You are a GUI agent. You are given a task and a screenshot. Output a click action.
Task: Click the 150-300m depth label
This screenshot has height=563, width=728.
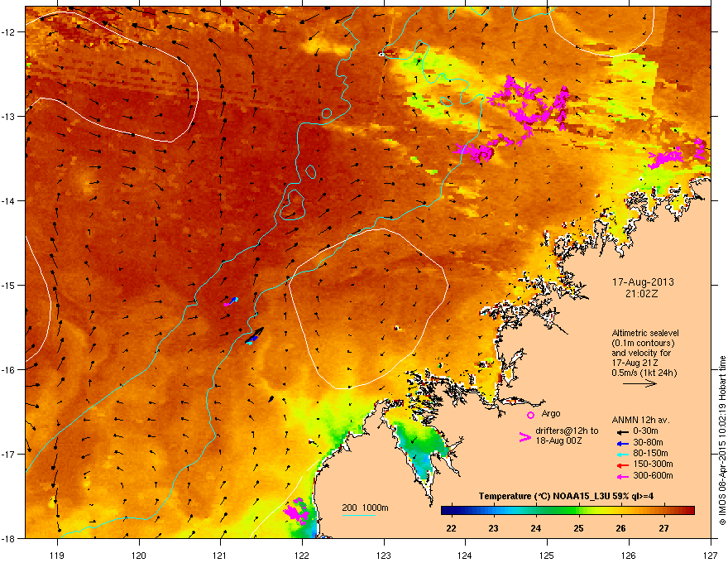click(653, 464)
